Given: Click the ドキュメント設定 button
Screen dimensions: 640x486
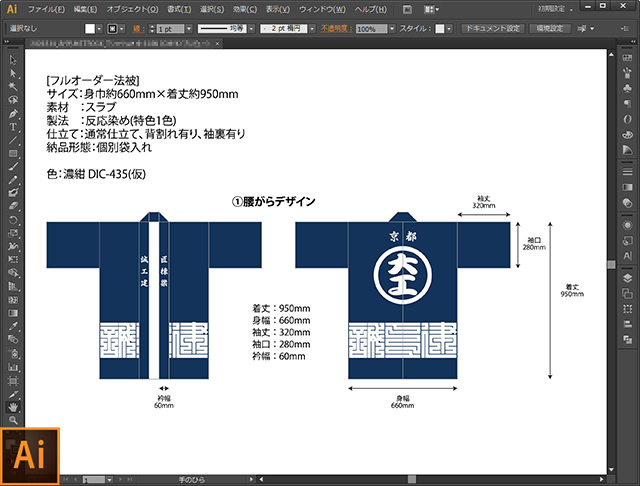Looking at the screenshot, I should coord(493,29).
